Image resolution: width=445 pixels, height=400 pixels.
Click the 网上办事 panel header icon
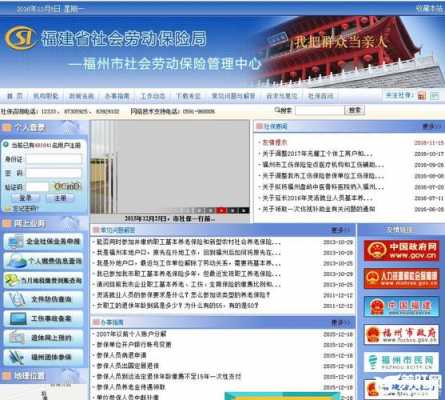[7, 224]
